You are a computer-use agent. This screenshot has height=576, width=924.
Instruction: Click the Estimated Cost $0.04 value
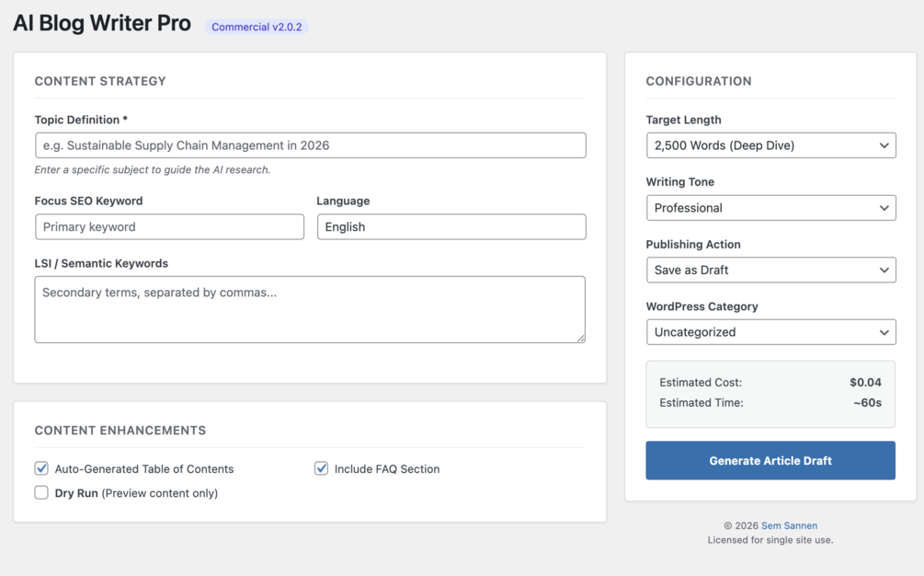tap(865, 382)
